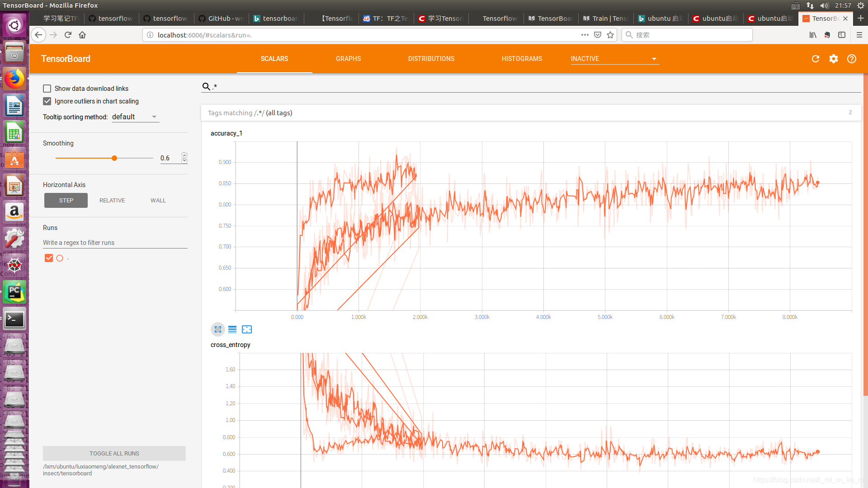This screenshot has height=488, width=868.
Task: Focus the regex run filter field
Action: point(115,243)
